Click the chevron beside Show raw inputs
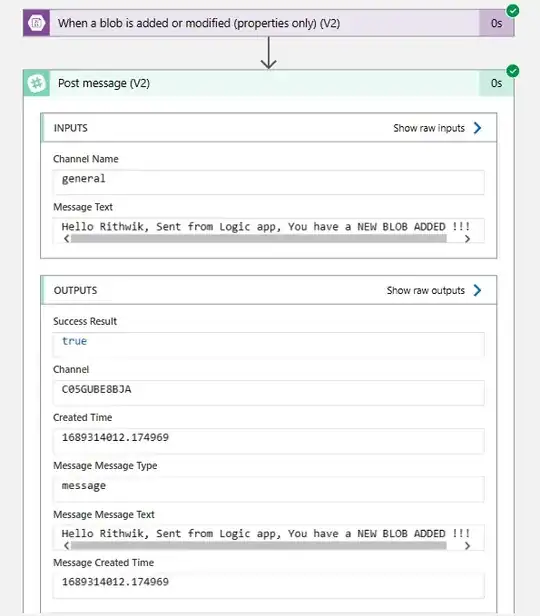540x616 pixels. (x=477, y=128)
